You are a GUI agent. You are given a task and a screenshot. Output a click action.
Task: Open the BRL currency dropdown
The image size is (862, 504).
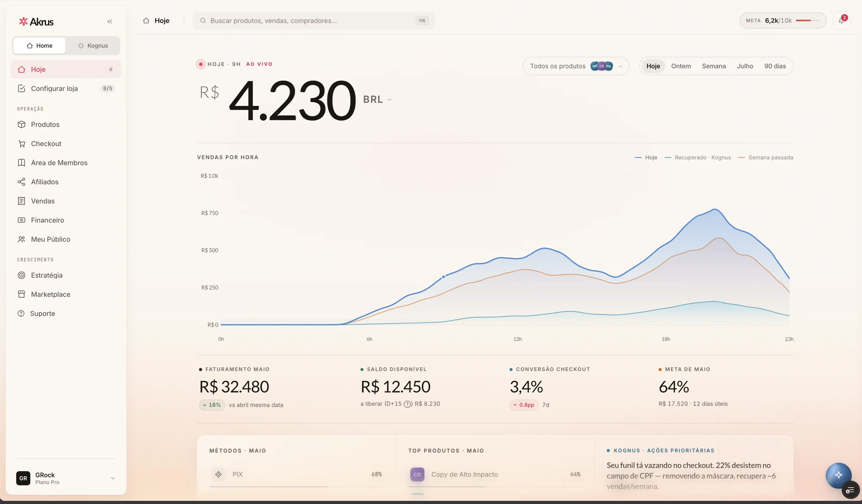tap(377, 100)
